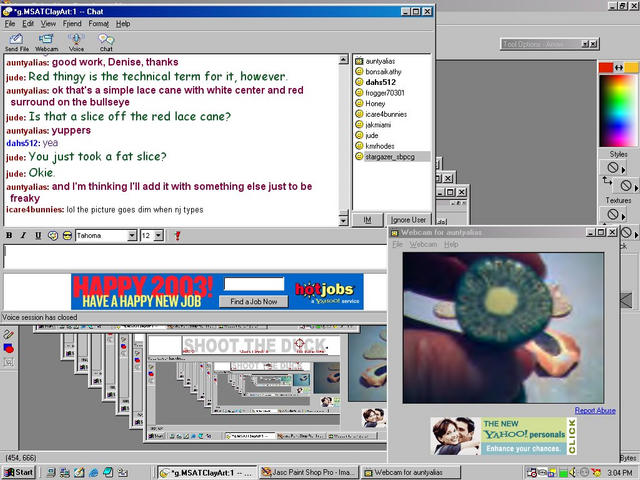Switch to Webcam for auntyalias taskbar button
Viewport: 640px width, 480px height.
point(411,472)
